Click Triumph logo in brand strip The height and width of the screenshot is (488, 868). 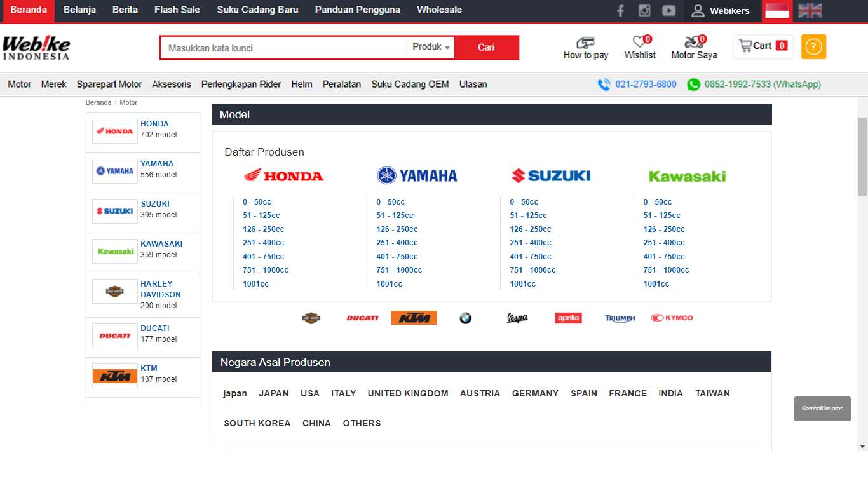click(x=620, y=318)
